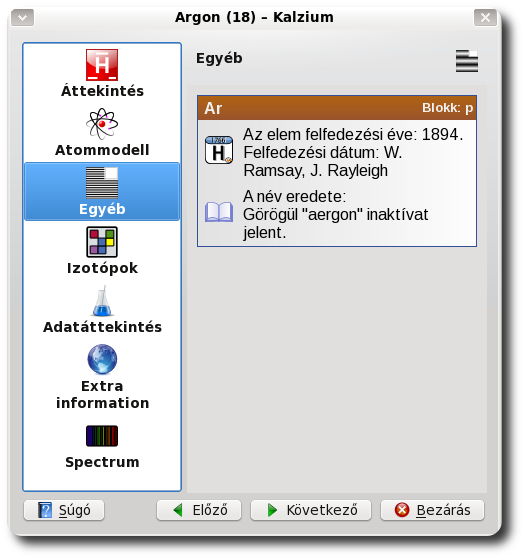
Task: Go to next element with Következő
Action: (x=311, y=510)
